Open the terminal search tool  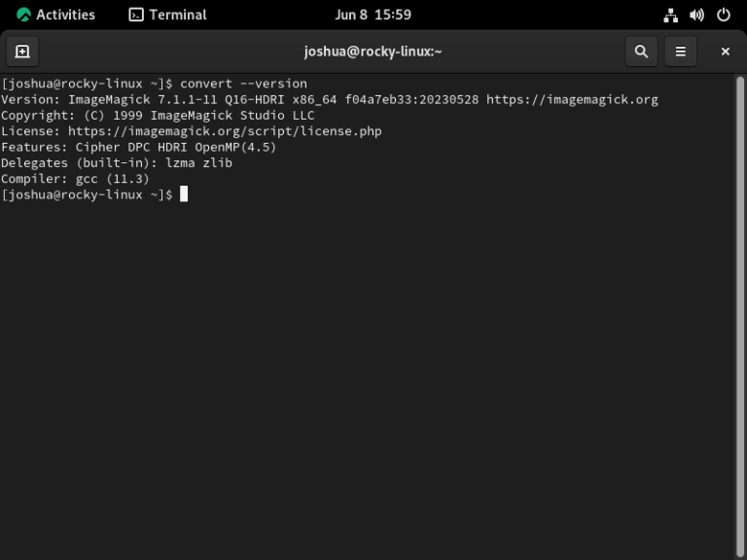[641, 52]
